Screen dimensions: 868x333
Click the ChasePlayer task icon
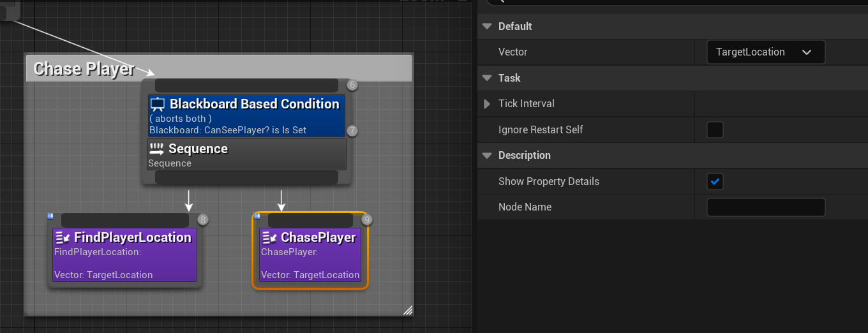click(269, 238)
